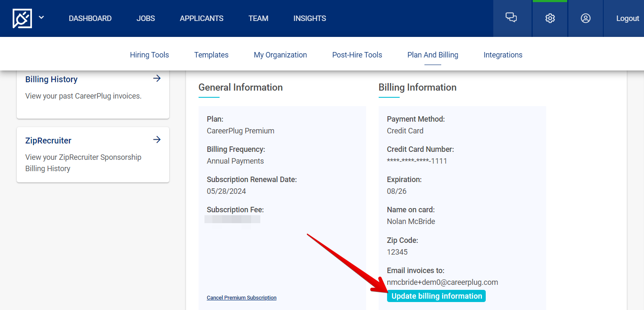Click the Billing History arrow icon
This screenshot has height=310, width=644.
click(x=157, y=78)
